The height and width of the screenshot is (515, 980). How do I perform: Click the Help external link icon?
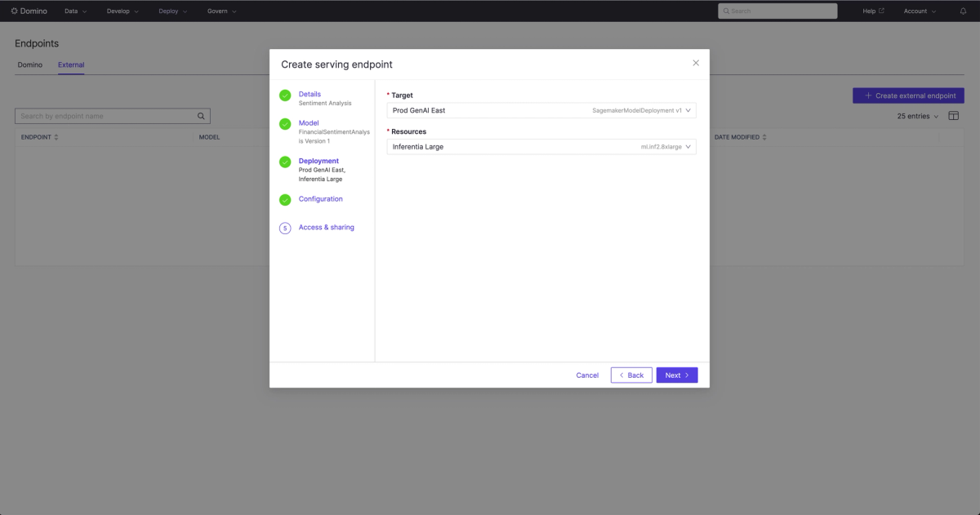tap(881, 11)
